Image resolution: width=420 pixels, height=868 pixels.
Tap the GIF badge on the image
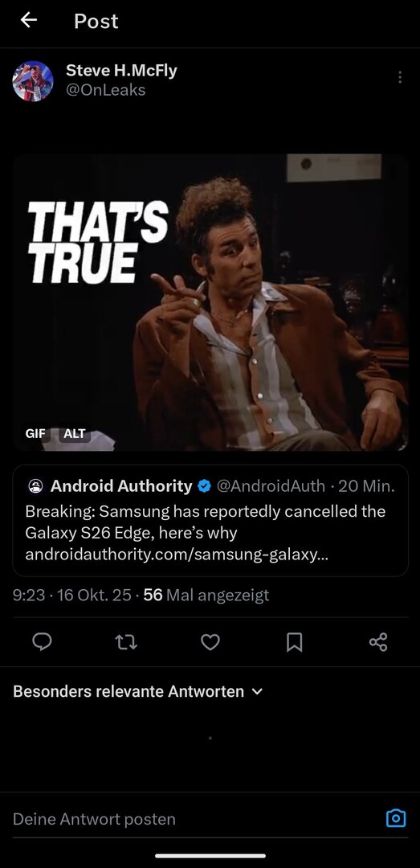coord(35,433)
